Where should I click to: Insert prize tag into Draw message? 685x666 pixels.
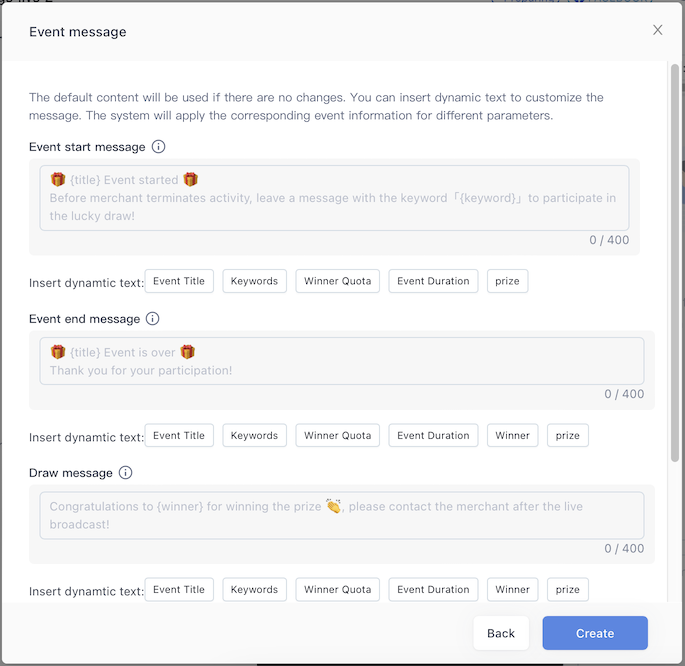pyautogui.click(x=567, y=590)
